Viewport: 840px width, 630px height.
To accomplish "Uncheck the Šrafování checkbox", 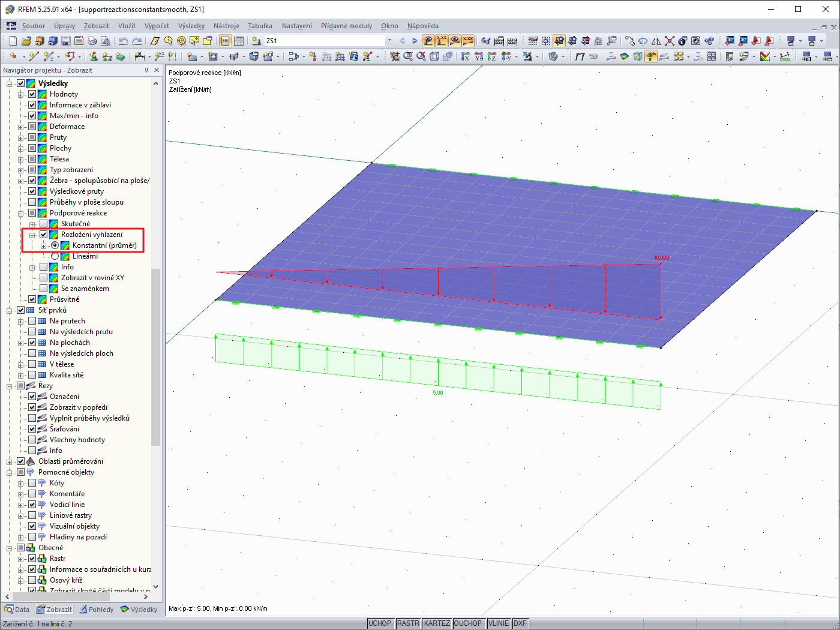I will 32,429.
